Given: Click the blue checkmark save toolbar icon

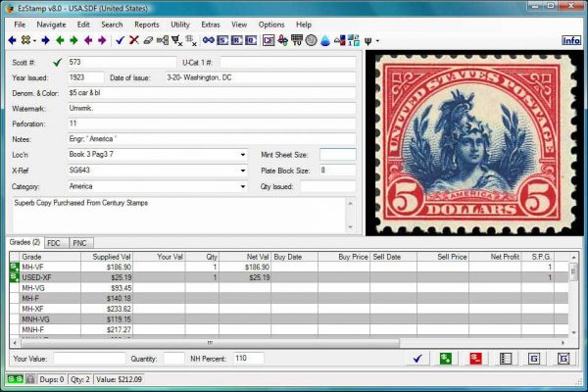Looking at the screenshot, I should (120, 40).
